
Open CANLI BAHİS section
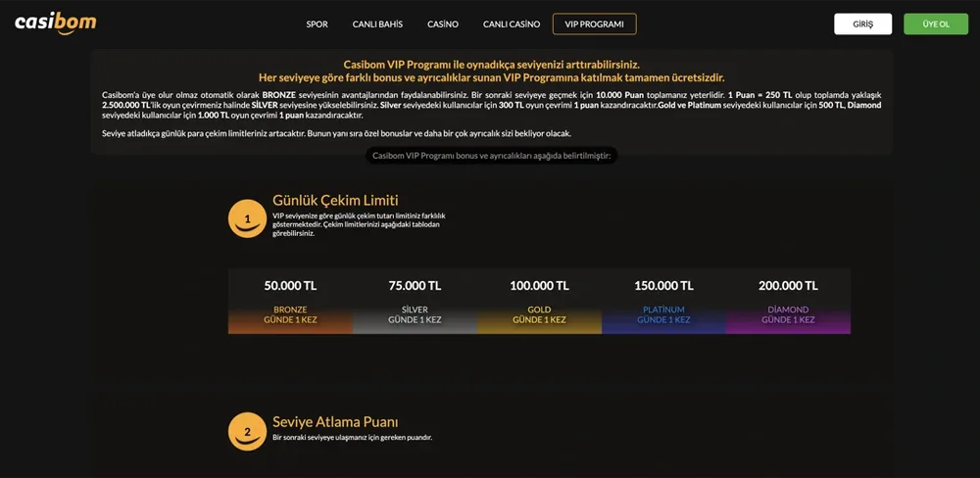pos(377,24)
